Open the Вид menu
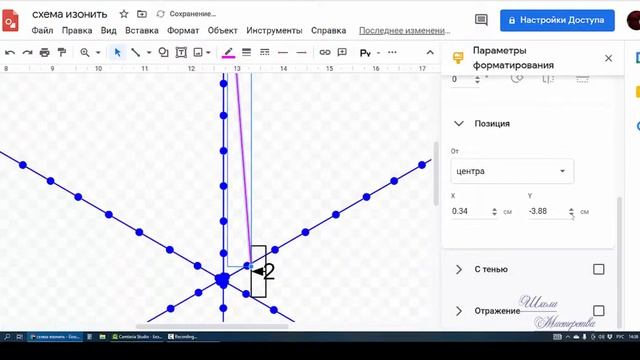The height and width of the screenshot is (360, 640). [x=109, y=31]
